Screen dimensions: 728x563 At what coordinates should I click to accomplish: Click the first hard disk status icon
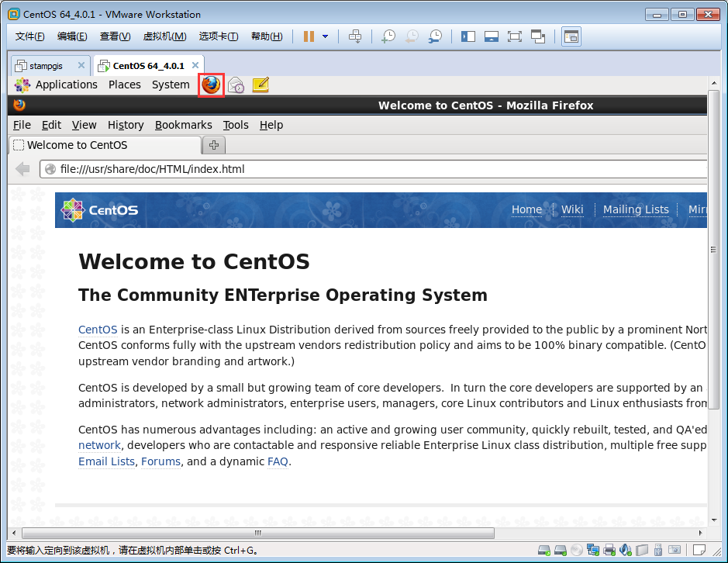coord(544,551)
